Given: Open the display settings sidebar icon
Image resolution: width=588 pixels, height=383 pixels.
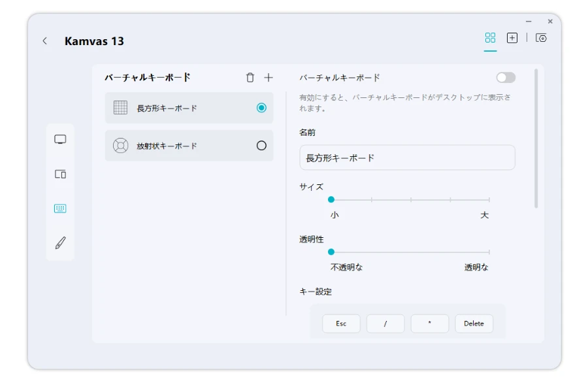Looking at the screenshot, I should tap(60, 140).
